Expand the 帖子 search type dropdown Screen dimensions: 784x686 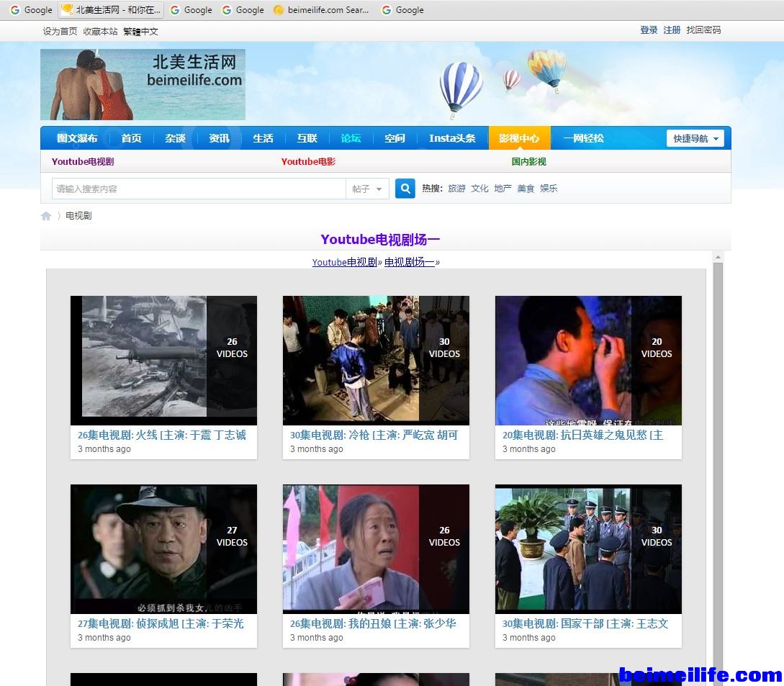(x=367, y=189)
